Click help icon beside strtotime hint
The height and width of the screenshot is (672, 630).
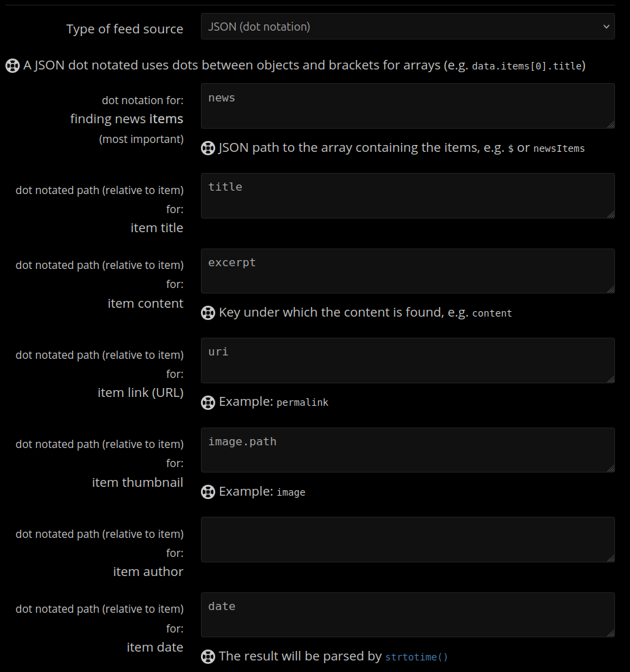pos(208,656)
